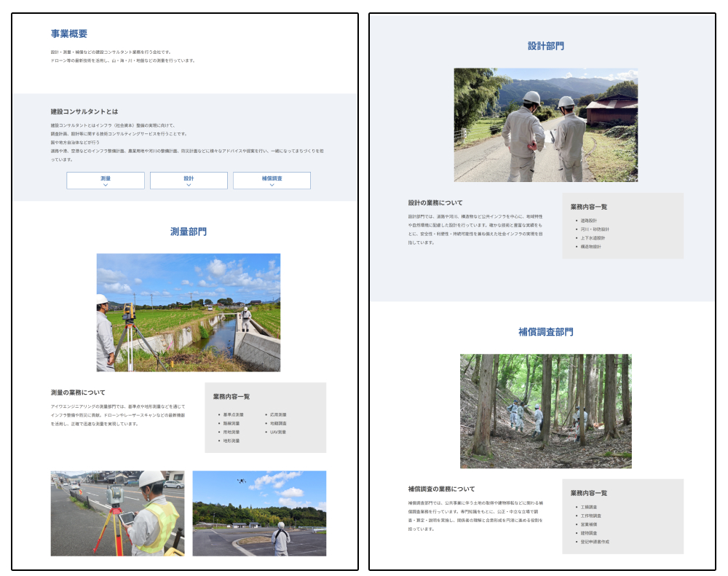Screen dimensions: 728x576
Task: Click the 補償調査 anchor button
Action: (272, 178)
